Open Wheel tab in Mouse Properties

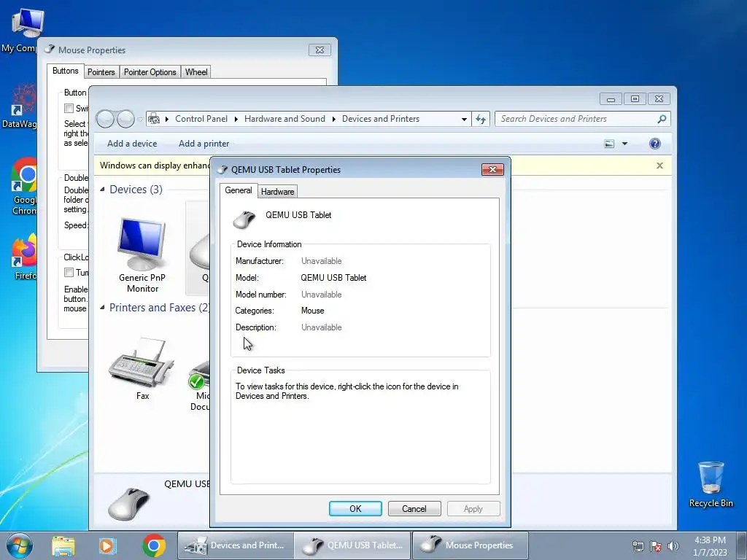pos(196,72)
